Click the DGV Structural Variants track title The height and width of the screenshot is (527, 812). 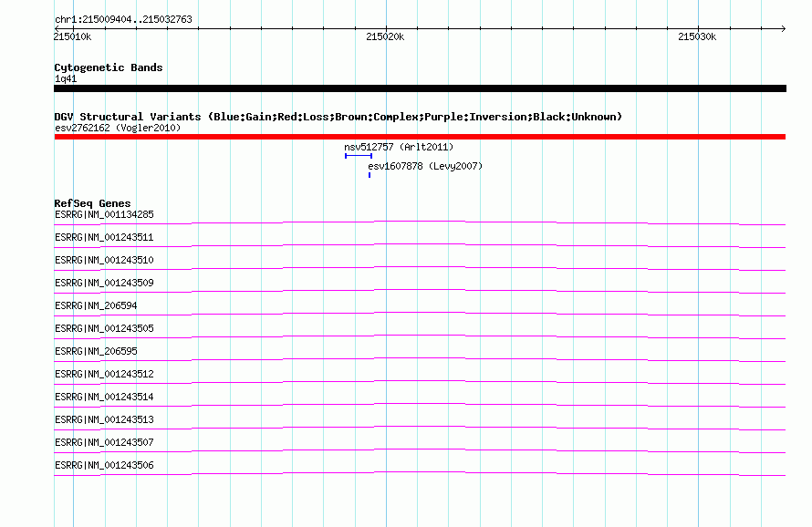338,117
